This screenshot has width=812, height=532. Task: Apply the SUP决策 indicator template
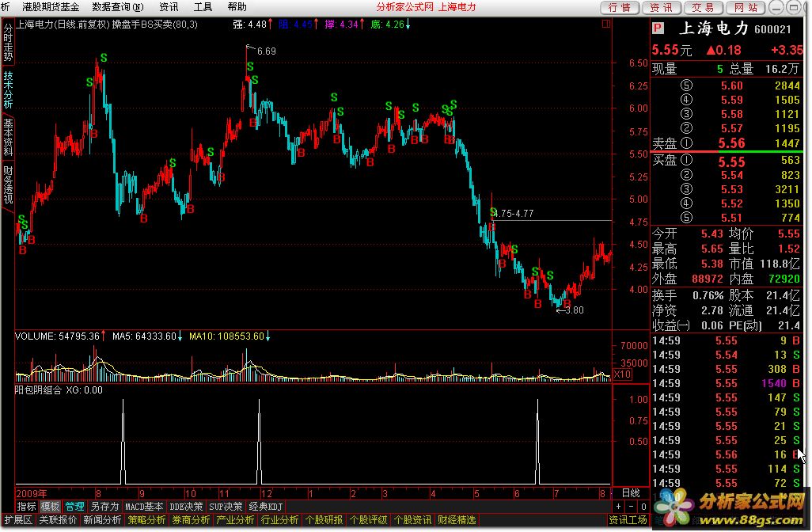226,507
